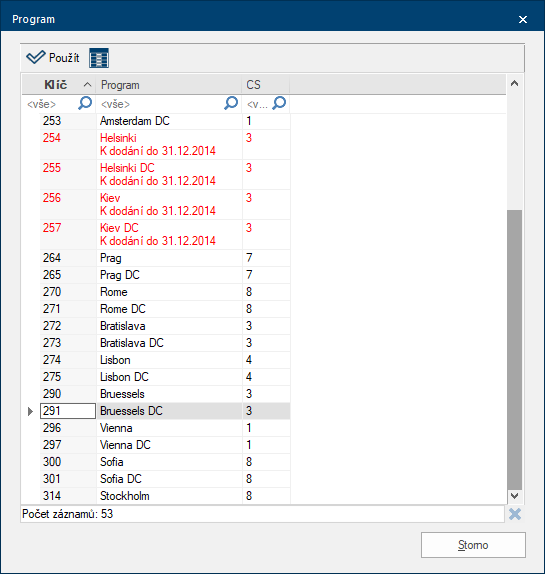Click the vertical scrollbar thumb
The height and width of the screenshot is (574, 545).
[x=515, y=350]
